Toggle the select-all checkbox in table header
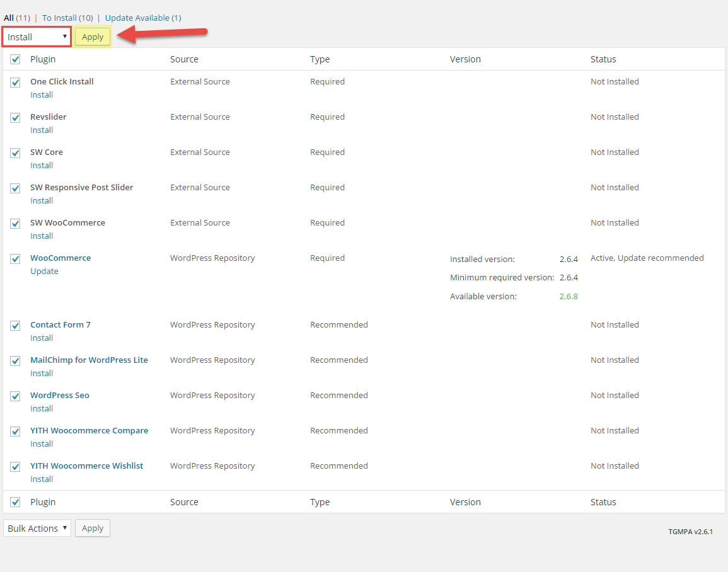The height and width of the screenshot is (572, 728). coord(15,59)
